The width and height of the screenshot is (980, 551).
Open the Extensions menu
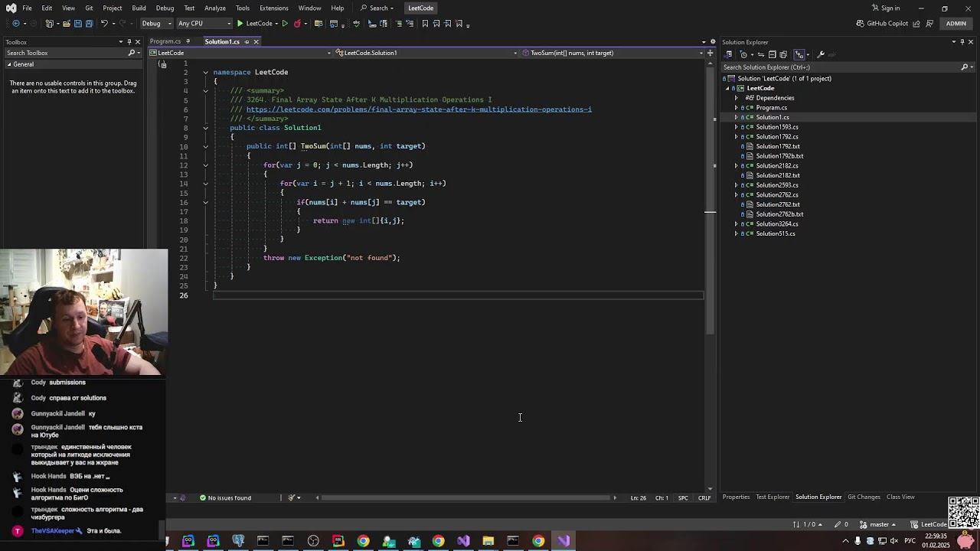click(273, 8)
